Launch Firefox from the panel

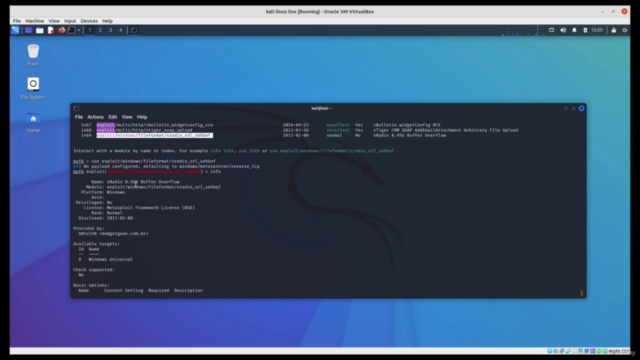click(61, 30)
